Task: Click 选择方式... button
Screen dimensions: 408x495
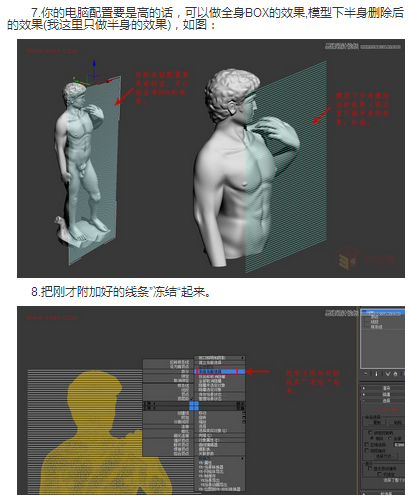Action: coord(386,456)
